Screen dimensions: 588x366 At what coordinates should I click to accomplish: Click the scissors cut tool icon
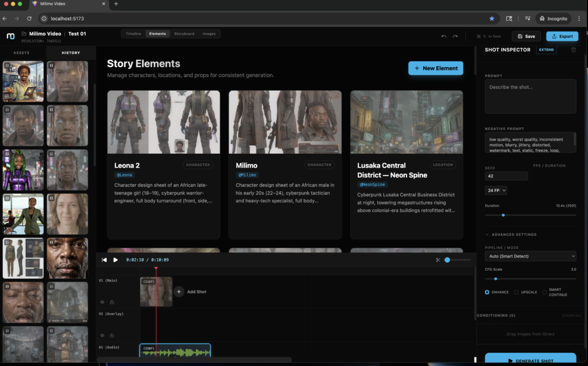click(438, 260)
